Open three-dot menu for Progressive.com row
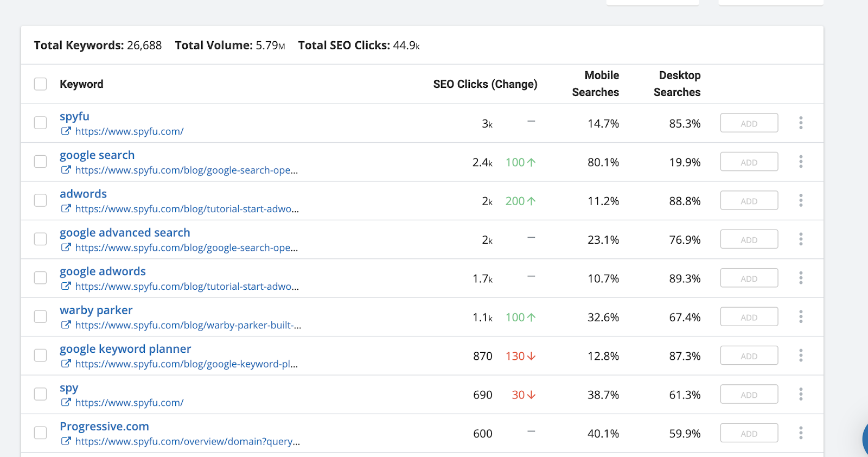Viewport: 868px width, 457px height. click(801, 433)
